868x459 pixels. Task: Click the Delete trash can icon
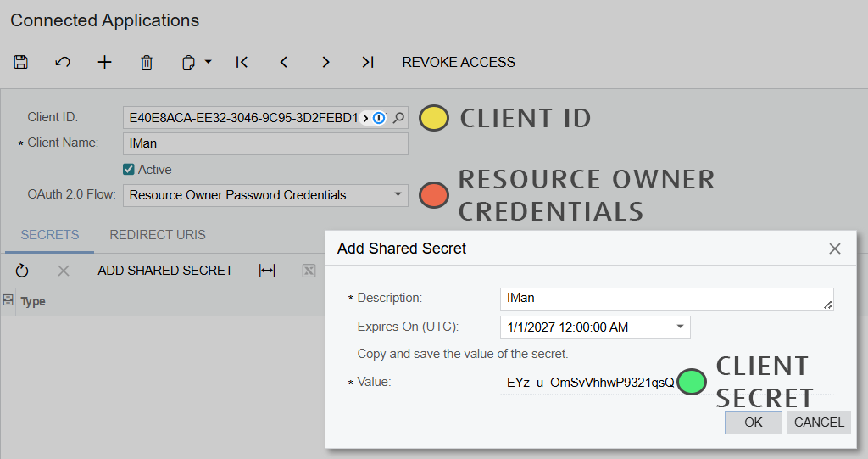147,62
